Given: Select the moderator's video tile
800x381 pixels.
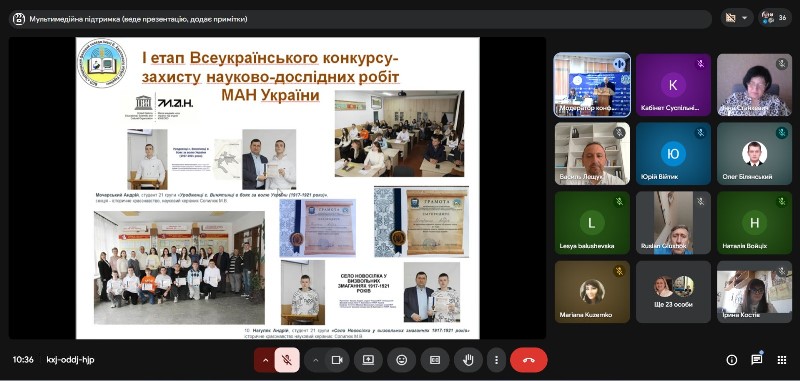Looking at the screenshot, I should [592, 85].
